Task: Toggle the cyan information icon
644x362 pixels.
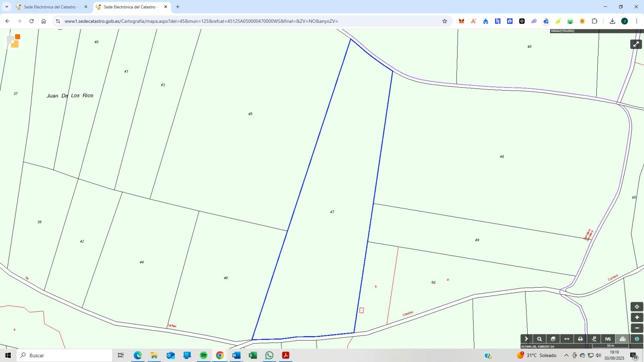Action: [x=637, y=339]
